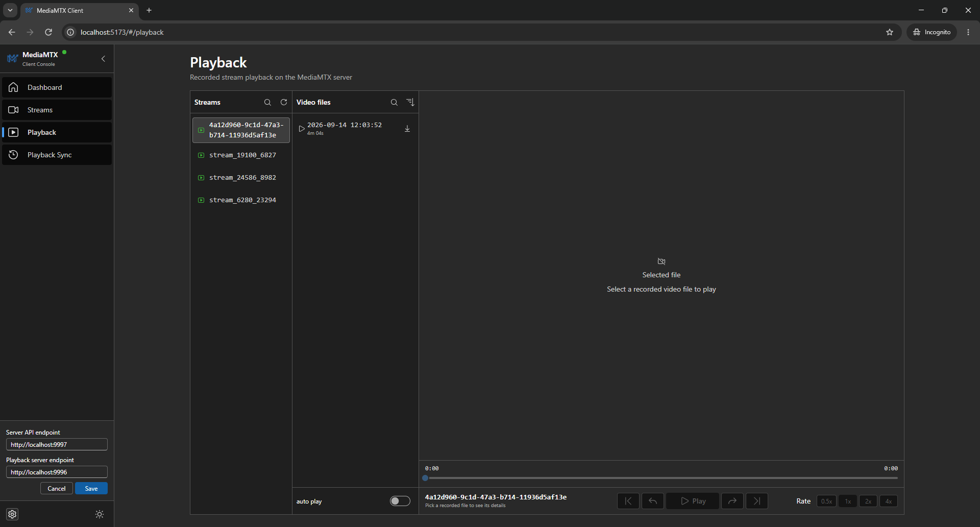Set playback rate to 0.5x

[827, 501]
